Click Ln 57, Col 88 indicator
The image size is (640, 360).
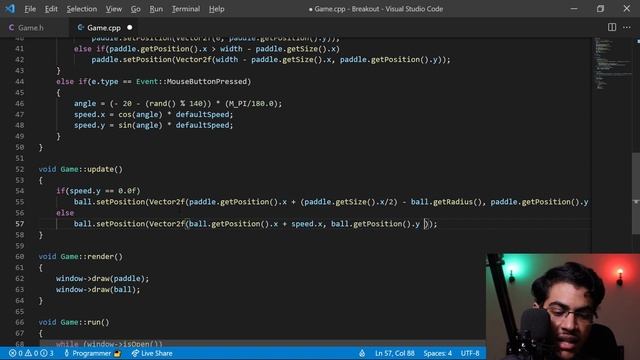[x=395, y=353]
